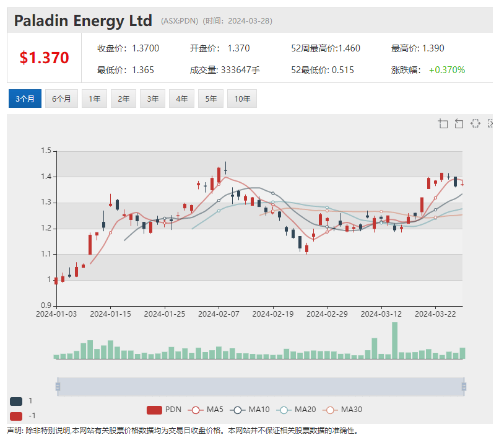This screenshot has height=448, width=499.
Task: Click the bottom data zoom slider
Action: (x=260, y=385)
